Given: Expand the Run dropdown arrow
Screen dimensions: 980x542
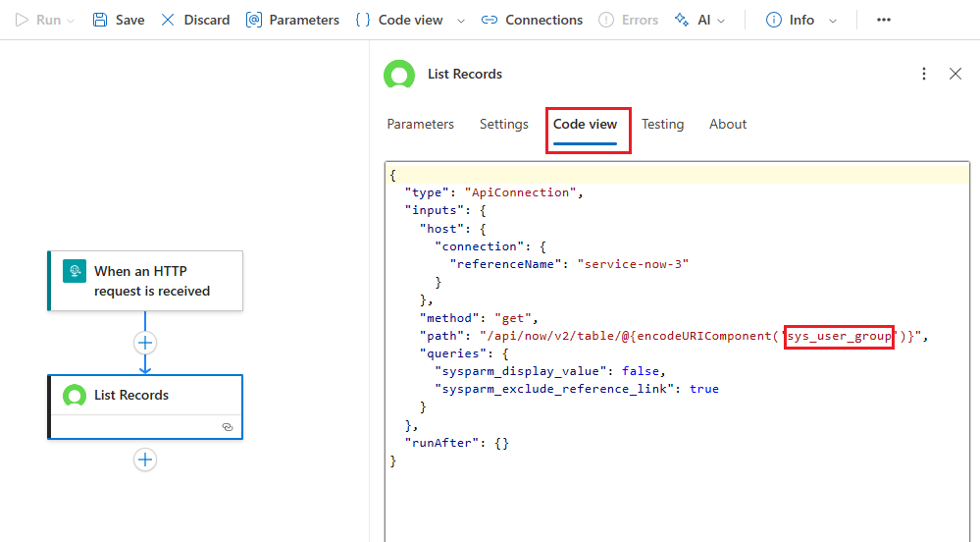Looking at the screenshot, I should 71,21.
